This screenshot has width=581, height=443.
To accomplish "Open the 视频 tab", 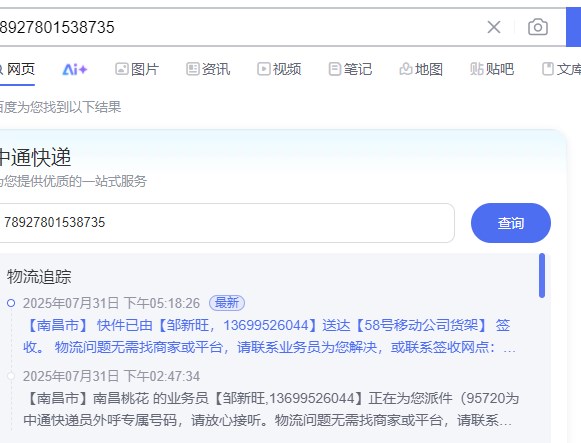I will pyautogui.click(x=279, y=69).
